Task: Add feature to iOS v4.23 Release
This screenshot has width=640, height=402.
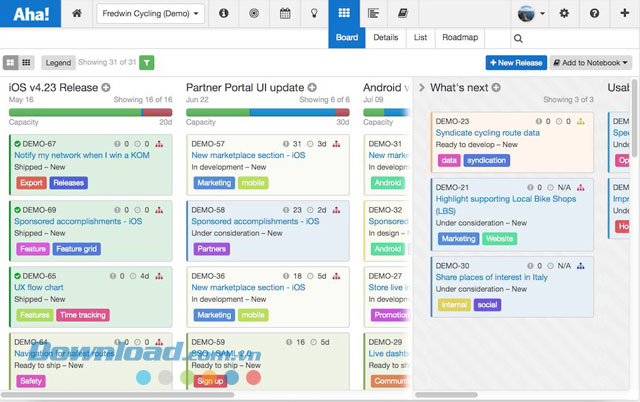Action: tap(106, 87)
